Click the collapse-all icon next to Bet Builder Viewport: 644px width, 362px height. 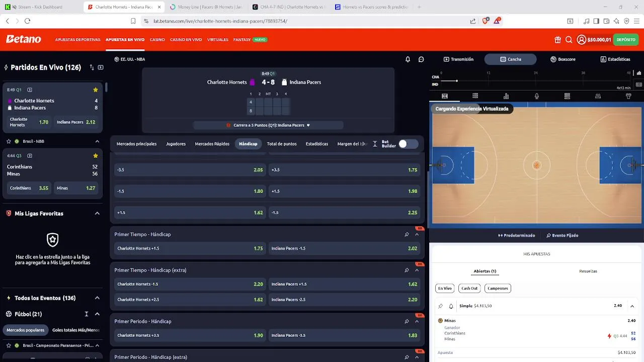point(375,144)
